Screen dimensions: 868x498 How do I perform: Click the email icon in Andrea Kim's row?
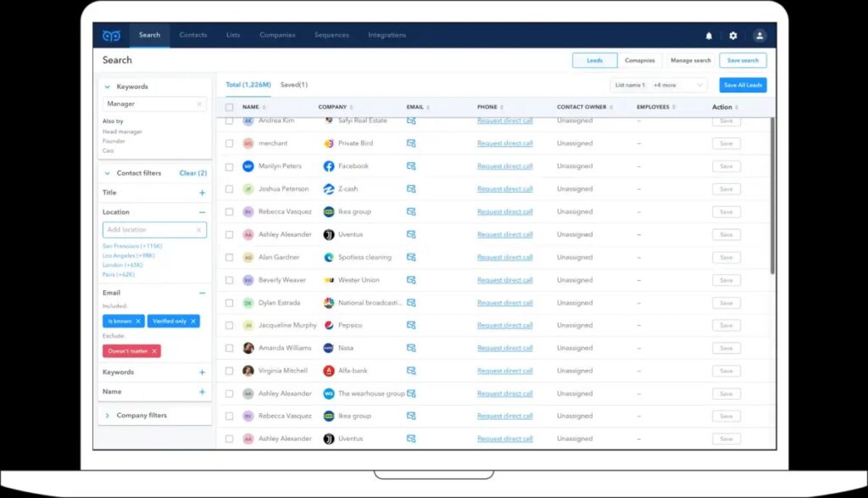pos(412,120)
